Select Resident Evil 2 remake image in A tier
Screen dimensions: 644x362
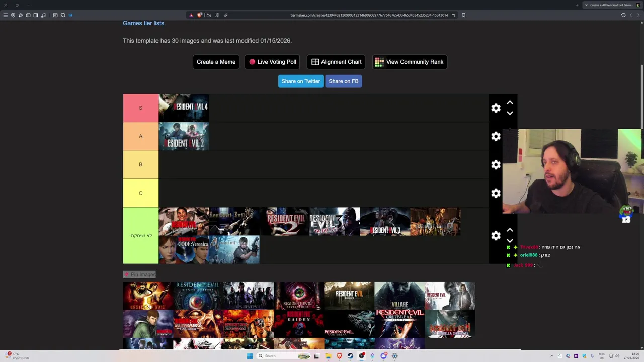[x=184, y=136]
